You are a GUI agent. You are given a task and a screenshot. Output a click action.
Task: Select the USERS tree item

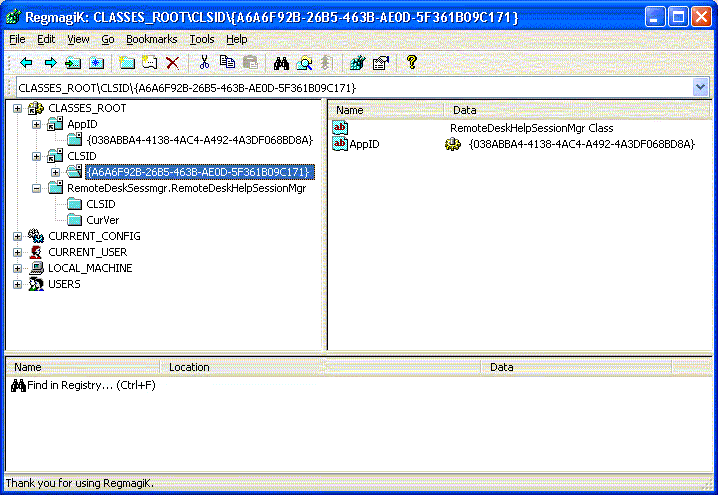(64, 284)
